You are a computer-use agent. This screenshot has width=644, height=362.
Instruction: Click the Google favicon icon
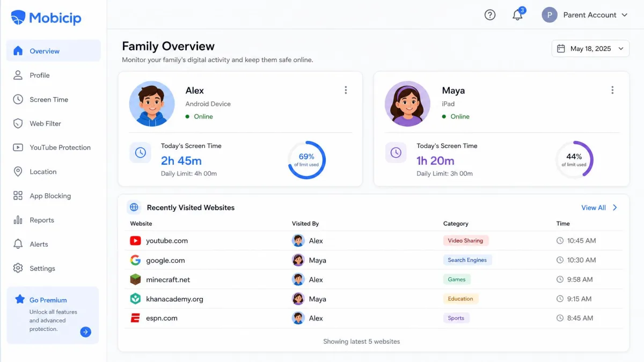135,260
